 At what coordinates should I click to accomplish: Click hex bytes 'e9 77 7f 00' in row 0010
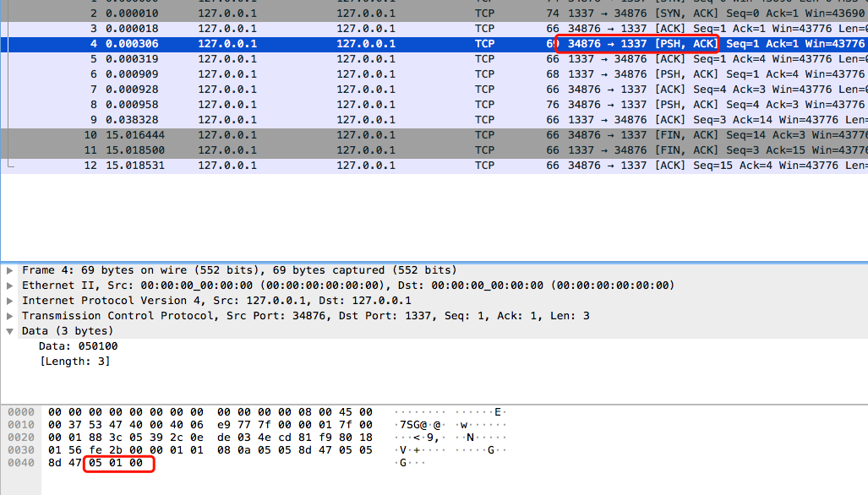tap(254, 425)
